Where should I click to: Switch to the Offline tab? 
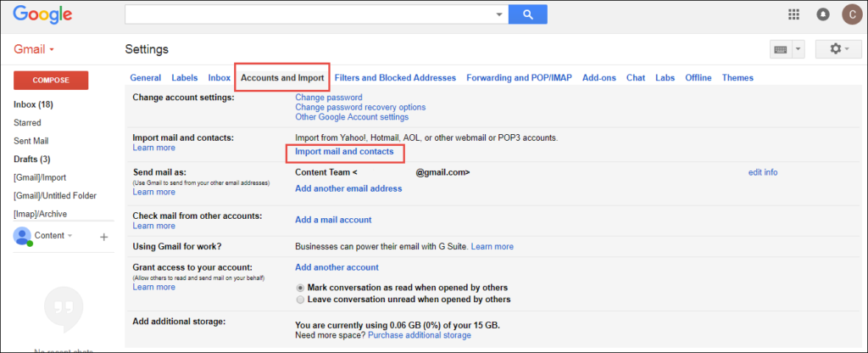coord(698,78)
